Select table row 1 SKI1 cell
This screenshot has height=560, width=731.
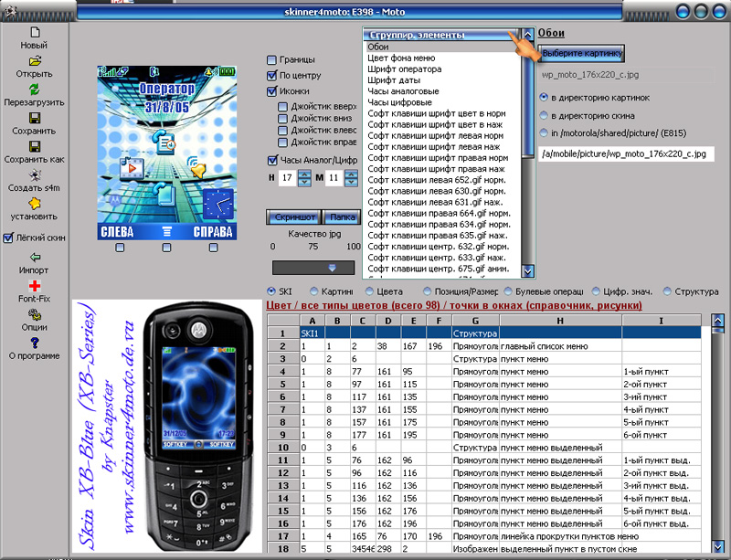tap(312, 333)
